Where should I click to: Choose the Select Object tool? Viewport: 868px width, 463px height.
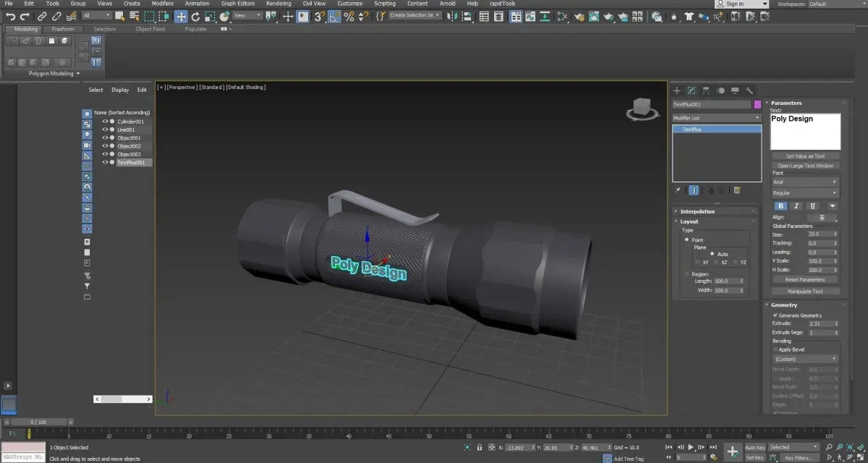tap(119, 17)
